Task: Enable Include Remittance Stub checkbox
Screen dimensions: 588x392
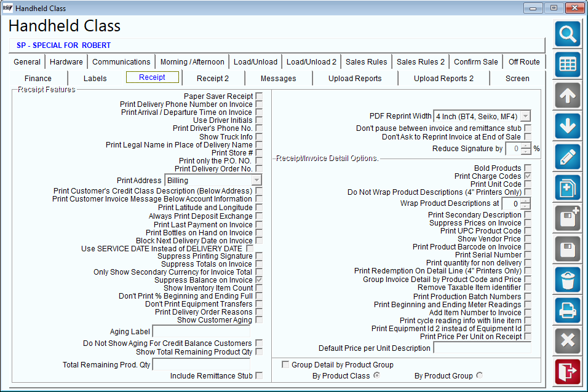Action: 259,375
